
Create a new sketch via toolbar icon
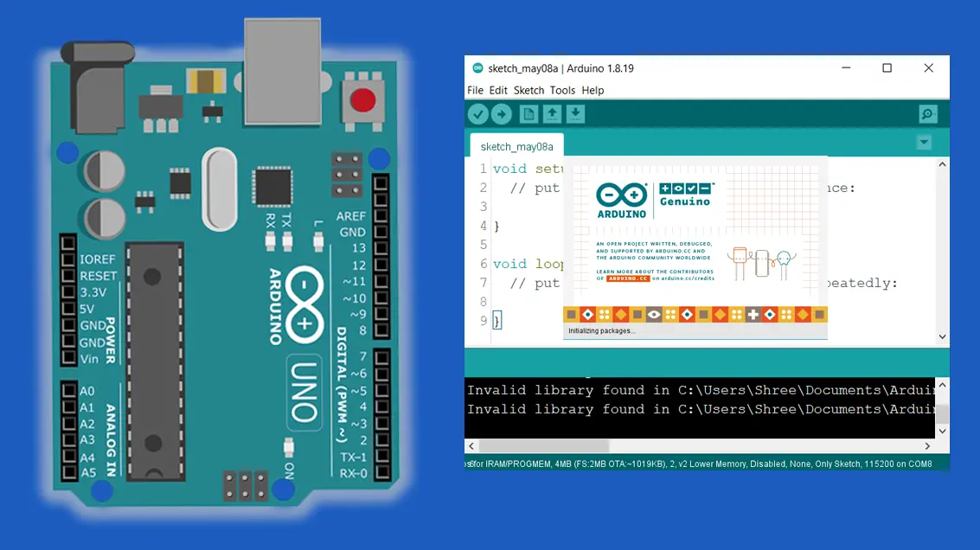pyautogui.click(x=527, y=113)
